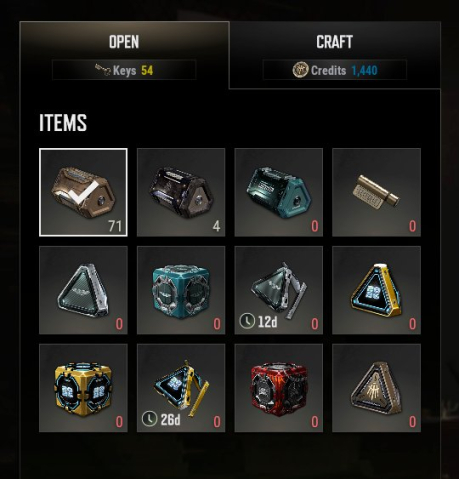This screenshot has width=459, height=479.
Task: Click the Keys 54 counter
Action: tap(124, 70)
